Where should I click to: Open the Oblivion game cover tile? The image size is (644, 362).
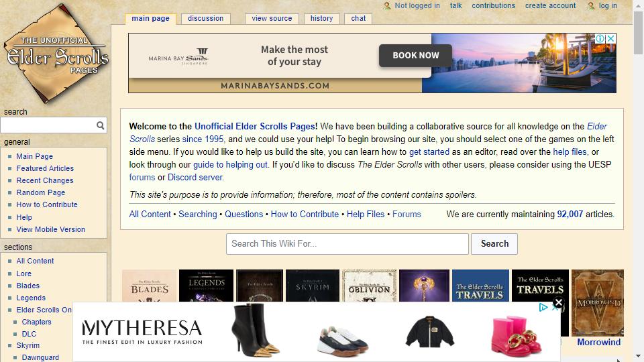click(369, 286)
